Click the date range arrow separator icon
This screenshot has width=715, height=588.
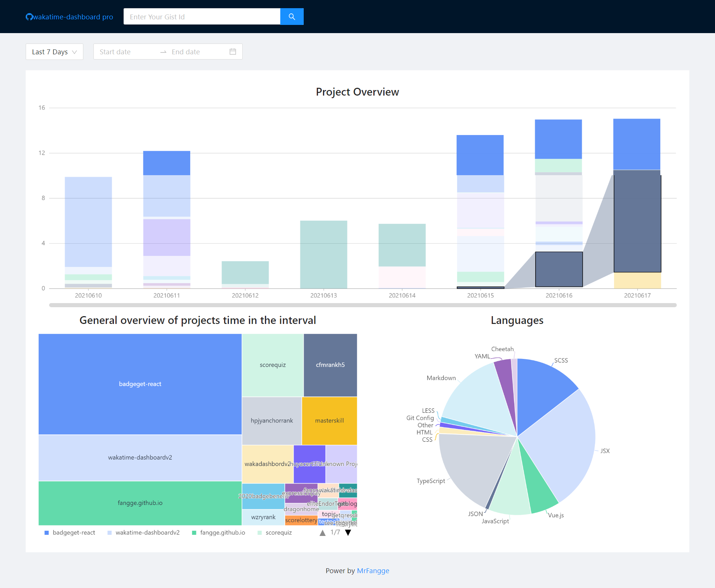pos(163,52)
